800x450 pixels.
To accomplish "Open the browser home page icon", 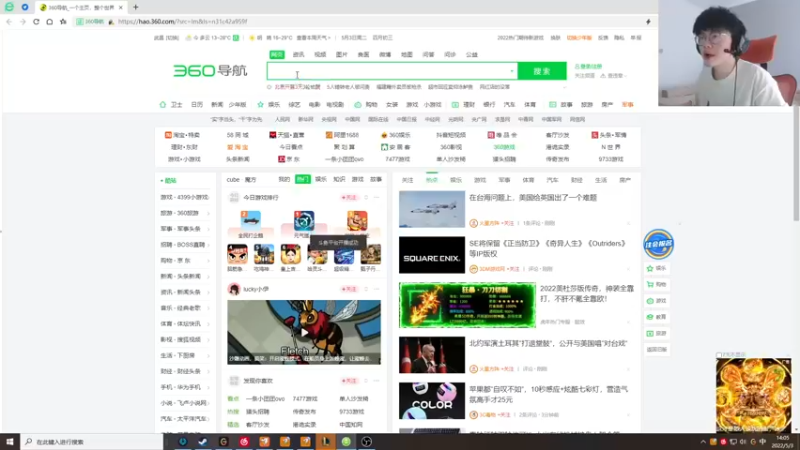I will pos(49,22).
